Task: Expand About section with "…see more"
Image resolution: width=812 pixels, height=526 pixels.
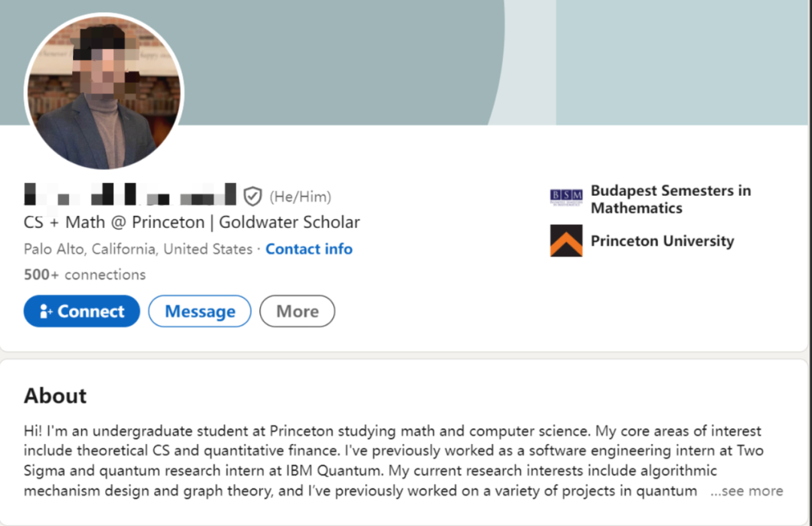Action: (x=747, y=491)
